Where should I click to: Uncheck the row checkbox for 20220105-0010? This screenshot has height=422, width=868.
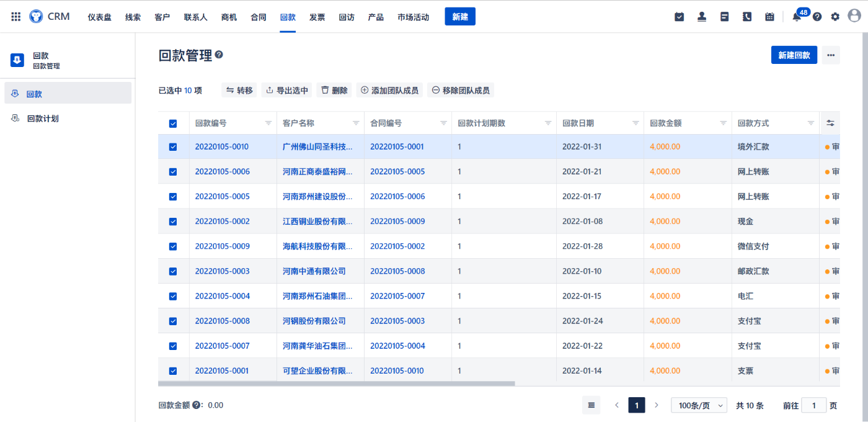pos(173,147)
